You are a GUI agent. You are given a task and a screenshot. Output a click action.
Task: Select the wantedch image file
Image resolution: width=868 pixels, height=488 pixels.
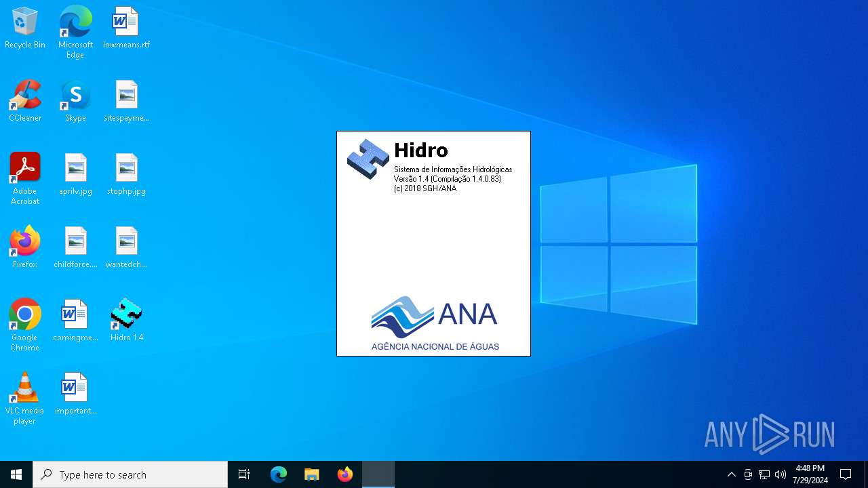pos(126,247)
